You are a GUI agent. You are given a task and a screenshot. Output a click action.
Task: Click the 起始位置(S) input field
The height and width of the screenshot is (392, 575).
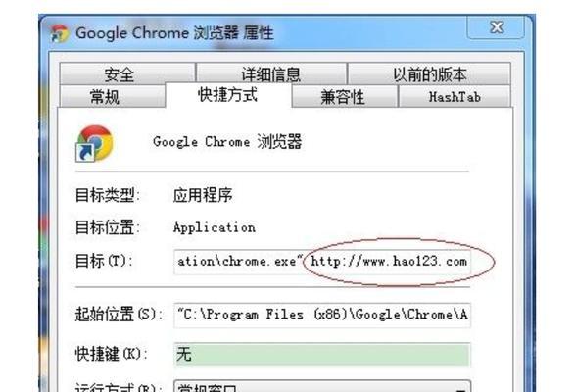322,315
